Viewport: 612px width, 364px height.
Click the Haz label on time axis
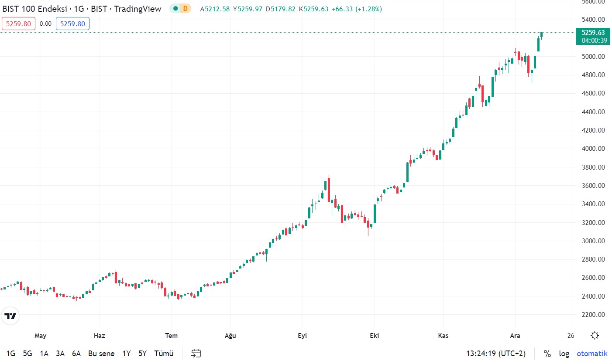100,336
